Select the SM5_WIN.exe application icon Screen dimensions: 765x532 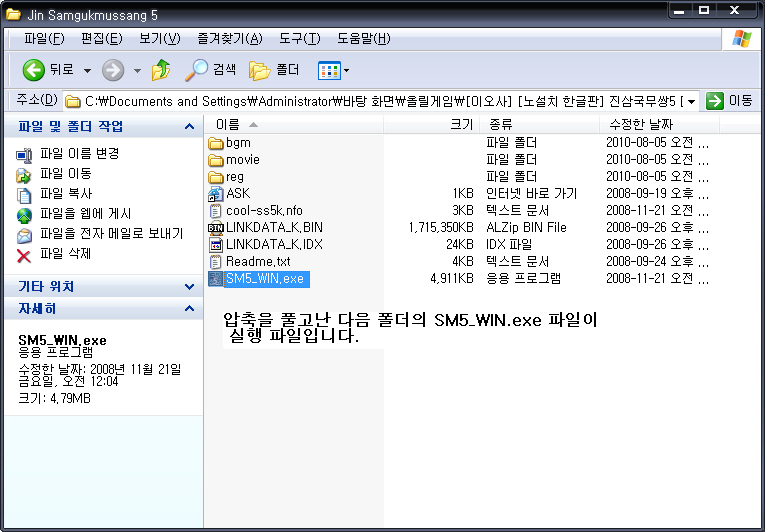click(216, 279)
